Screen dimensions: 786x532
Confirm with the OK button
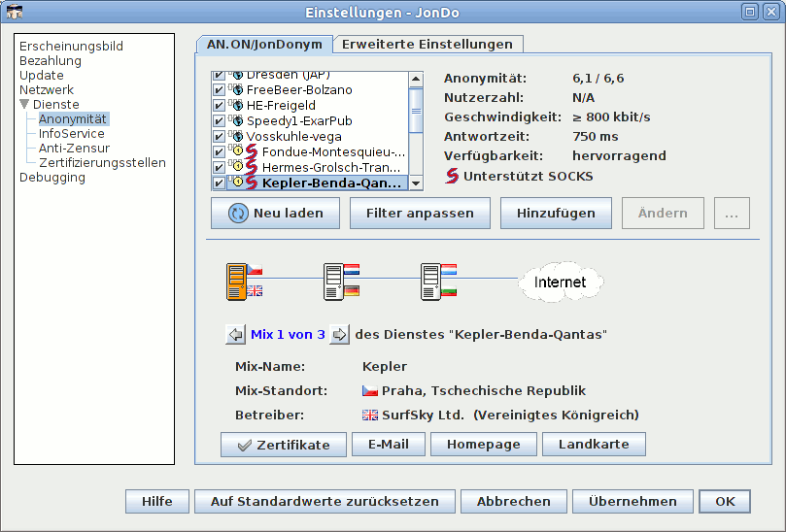point(725,502)
